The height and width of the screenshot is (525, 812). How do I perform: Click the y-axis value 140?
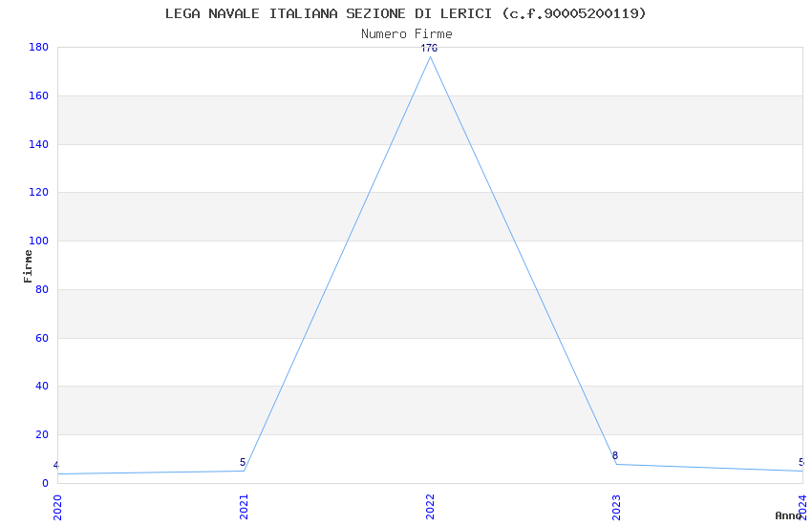39,144
